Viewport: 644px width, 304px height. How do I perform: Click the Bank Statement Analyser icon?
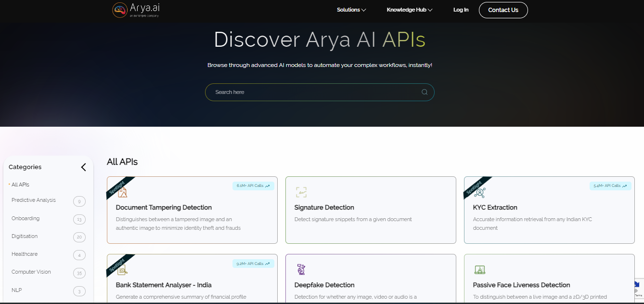click(x=123, y=270)
